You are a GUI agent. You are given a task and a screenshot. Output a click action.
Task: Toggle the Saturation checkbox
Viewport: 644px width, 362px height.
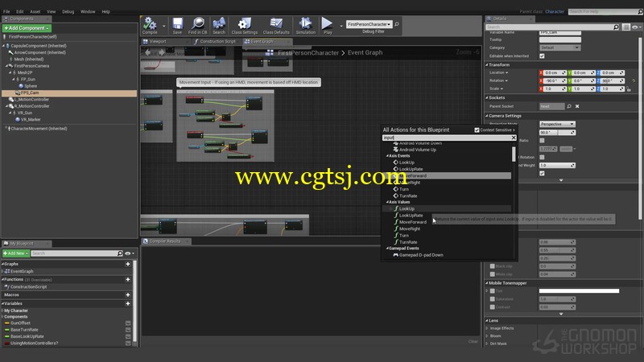(492, 299)
